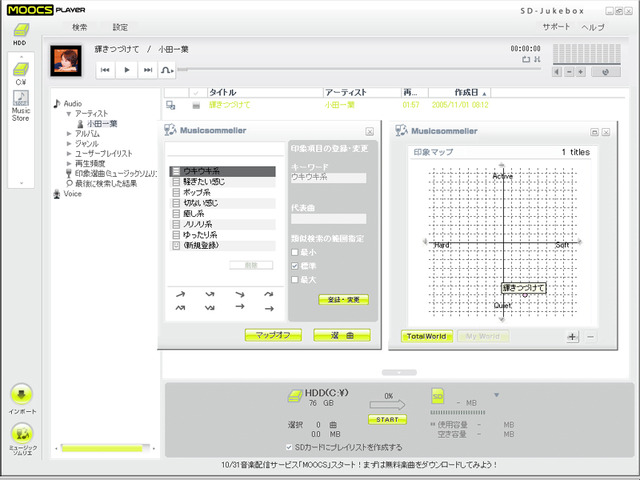Click the キーワード input field
The image size is (640, 480).
pos(328,178)
